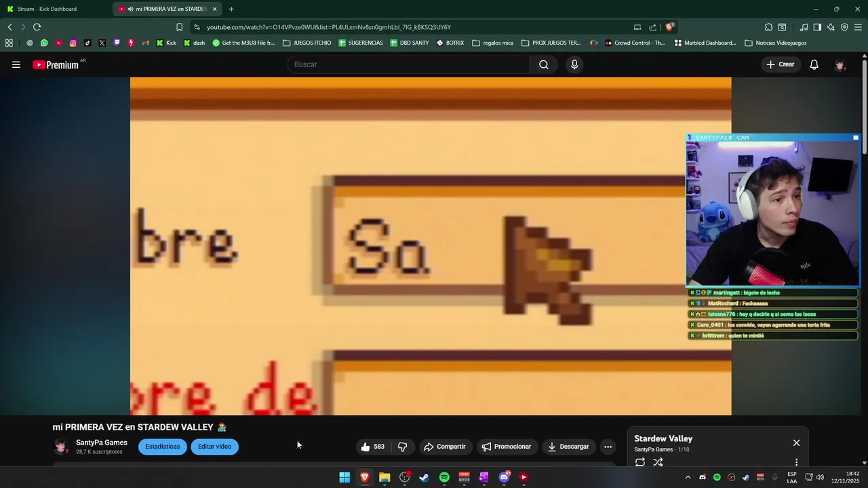Screen dimensions: 868x488
Task: Click the Crear create button
Action: 781,64
